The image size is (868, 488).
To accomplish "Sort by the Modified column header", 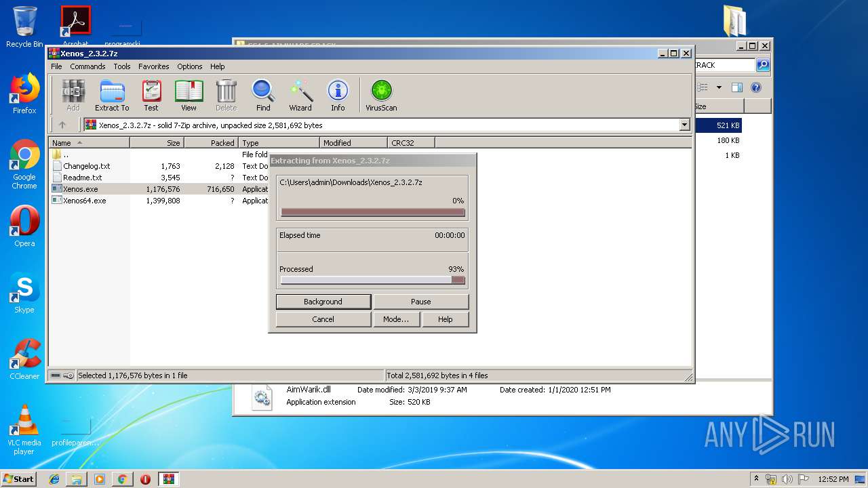I will click(353, 143).
